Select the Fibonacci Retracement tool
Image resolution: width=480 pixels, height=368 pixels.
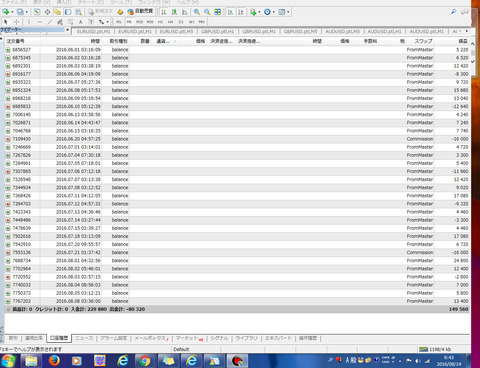[70, 22]
